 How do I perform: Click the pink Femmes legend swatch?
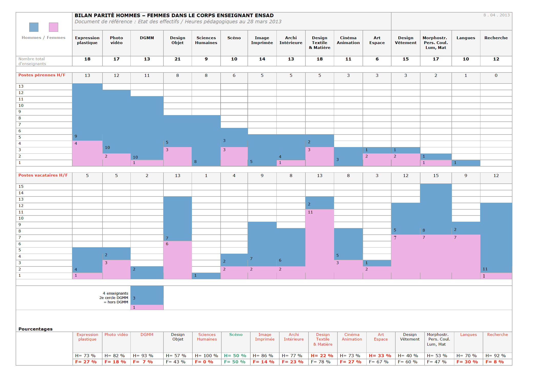[53, 27]
